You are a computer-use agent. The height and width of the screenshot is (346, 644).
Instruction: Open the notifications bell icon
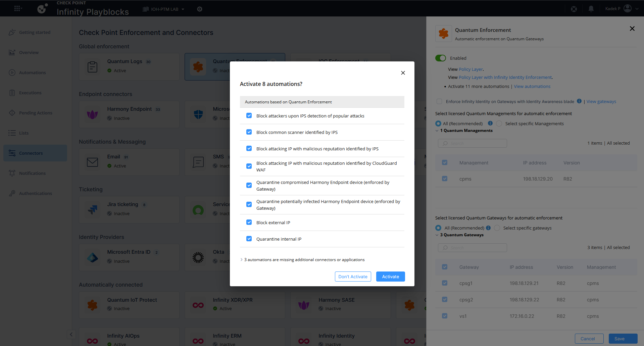coord(591,9)
